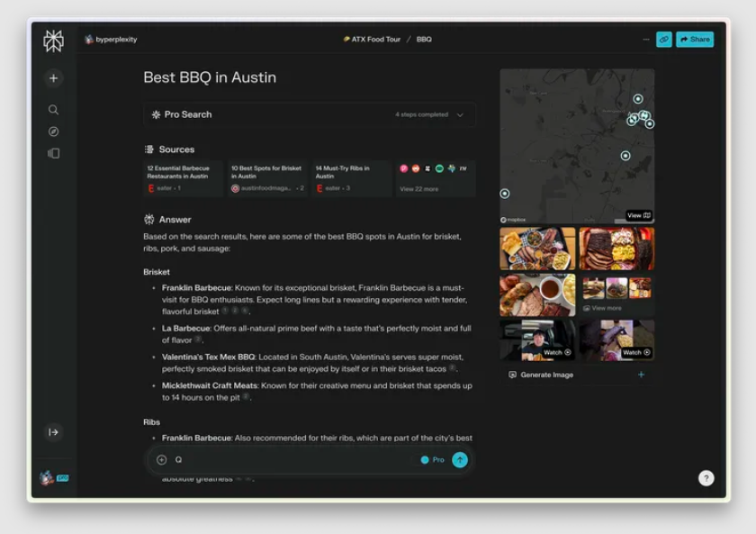Click the 'Ribs' section heading
Viewport: 756px width, 534px height.
coord(151,422)
